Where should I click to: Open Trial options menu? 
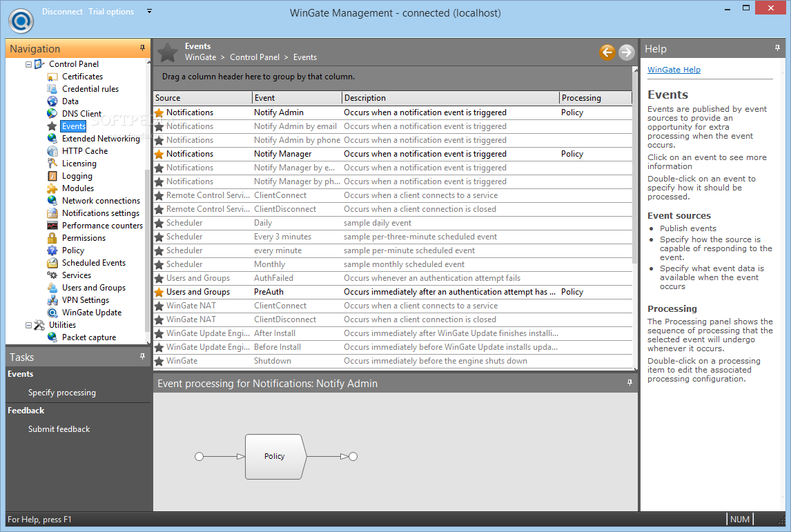[111, 12]
